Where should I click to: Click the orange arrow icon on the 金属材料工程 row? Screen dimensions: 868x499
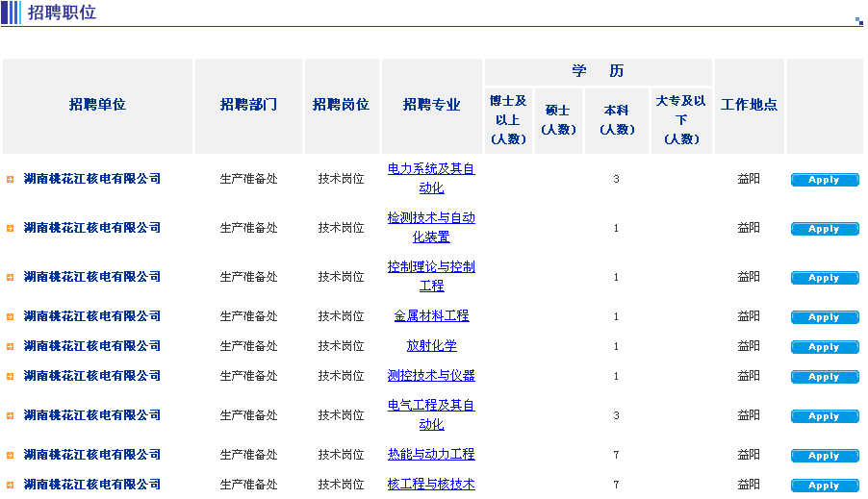coord(10,316)
